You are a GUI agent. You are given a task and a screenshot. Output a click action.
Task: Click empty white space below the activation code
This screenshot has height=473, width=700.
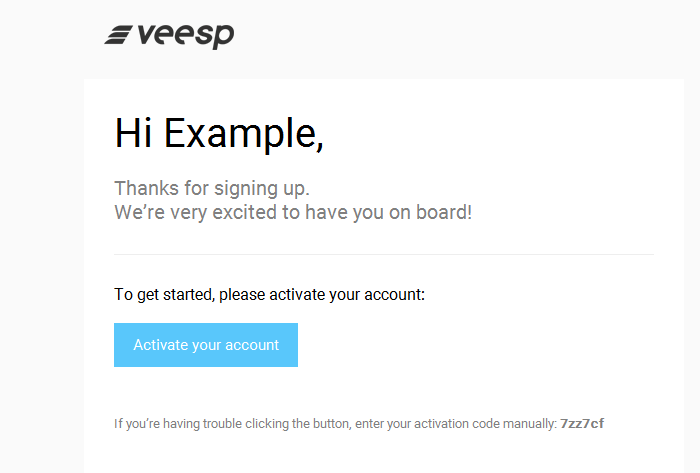click(x=384, y=453)
